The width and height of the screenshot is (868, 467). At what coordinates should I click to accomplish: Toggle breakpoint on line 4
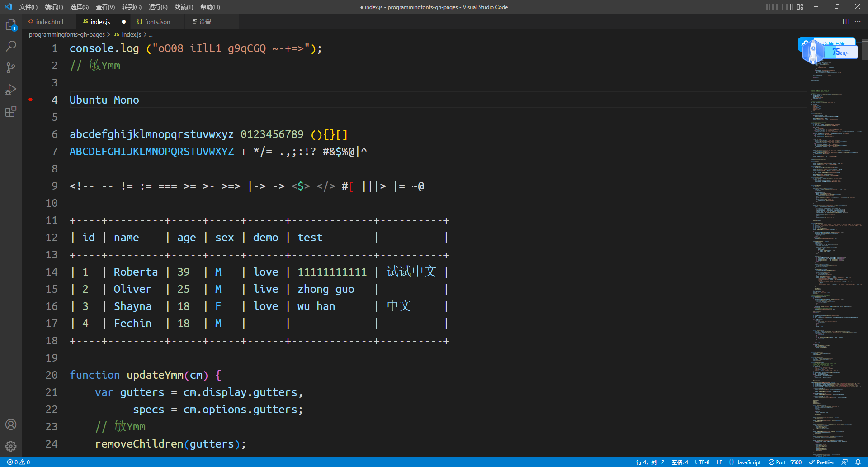[31, 100]
